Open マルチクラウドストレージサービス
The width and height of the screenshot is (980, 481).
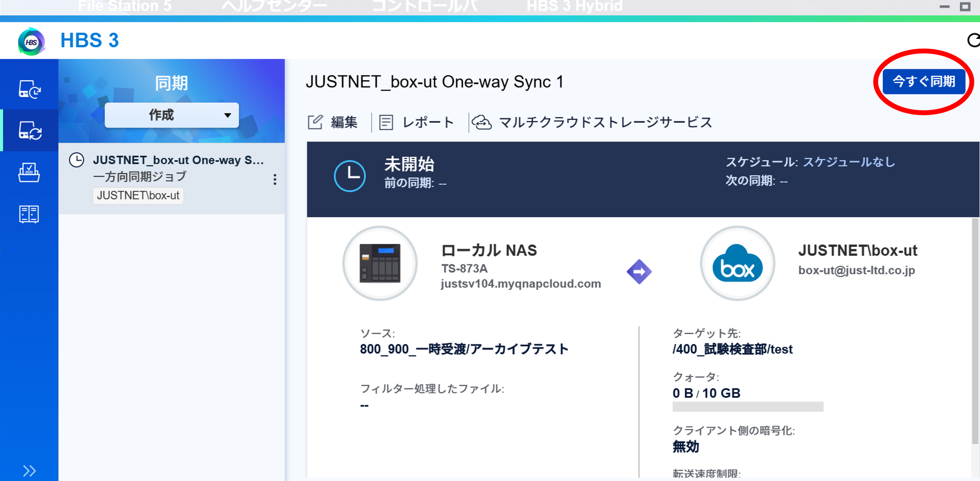point(592,122)
